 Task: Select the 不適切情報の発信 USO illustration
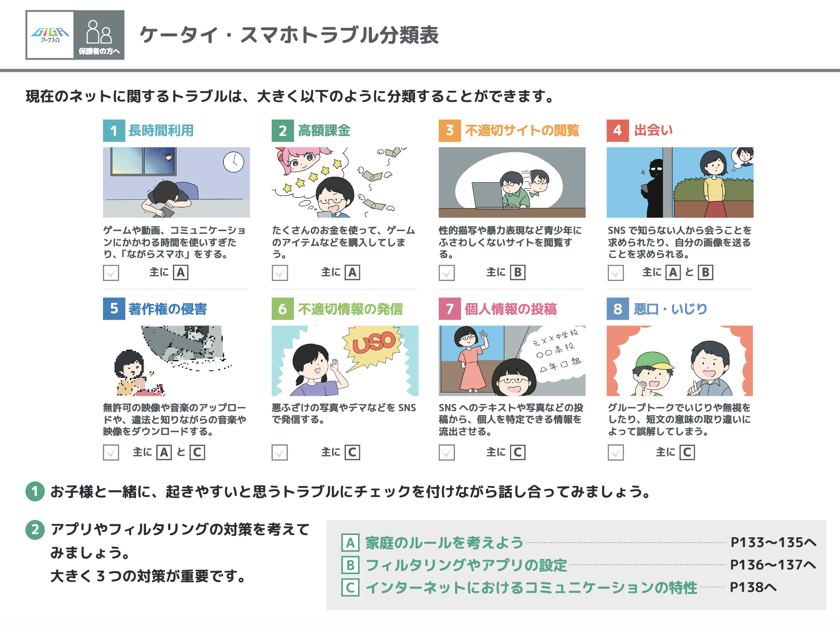point(345,361)
